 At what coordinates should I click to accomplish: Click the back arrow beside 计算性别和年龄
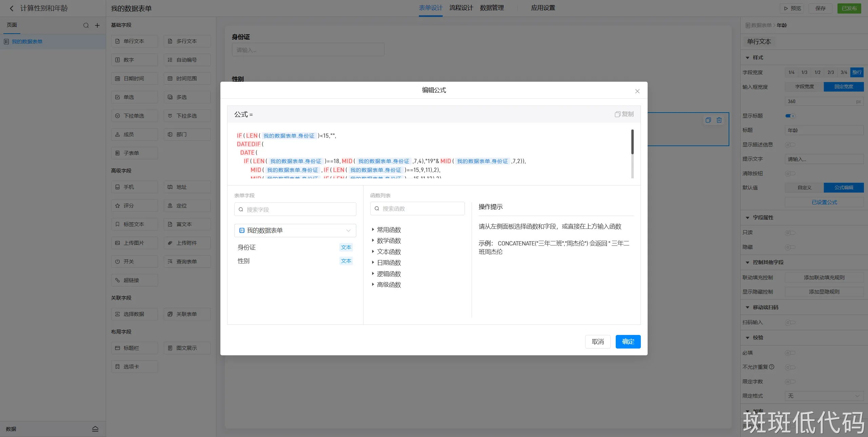coord(12,8)
